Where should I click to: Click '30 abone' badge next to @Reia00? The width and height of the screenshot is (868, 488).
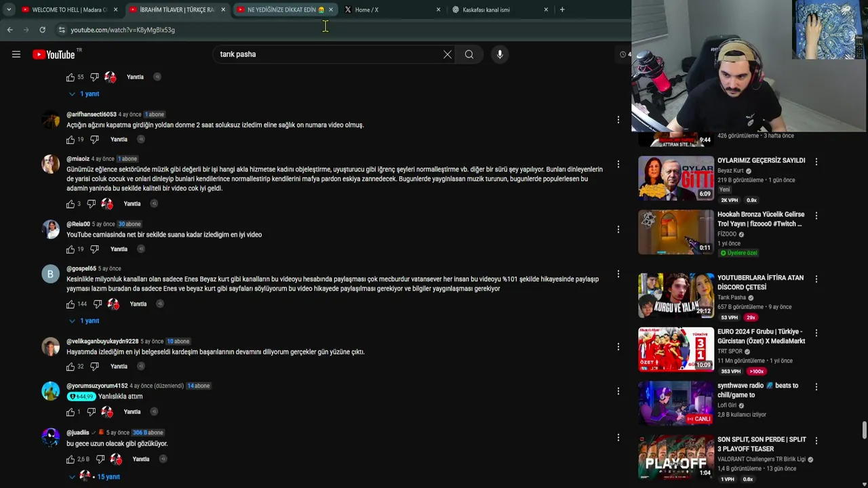130,224
